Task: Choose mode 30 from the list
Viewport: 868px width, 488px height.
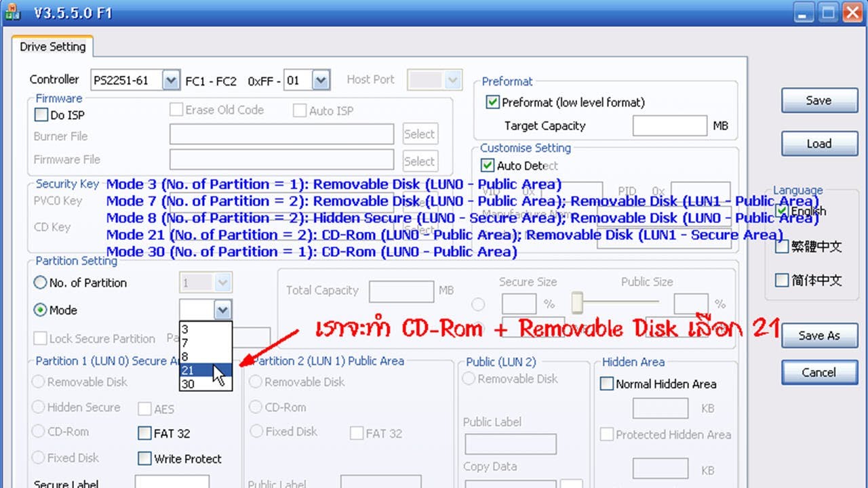Action: [205, 384]
